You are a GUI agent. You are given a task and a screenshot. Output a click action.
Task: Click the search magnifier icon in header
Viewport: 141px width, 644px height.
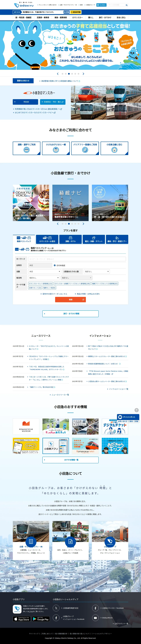[x=127, y=5]
